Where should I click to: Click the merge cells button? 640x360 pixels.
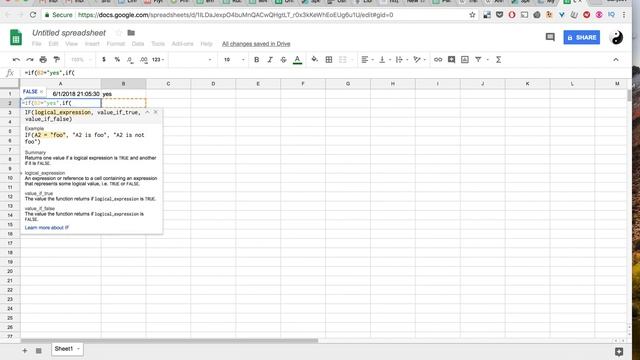(x=343, y=60)
